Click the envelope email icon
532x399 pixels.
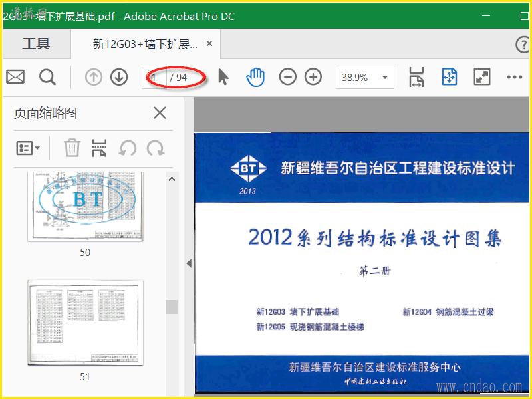coord(15,77)
